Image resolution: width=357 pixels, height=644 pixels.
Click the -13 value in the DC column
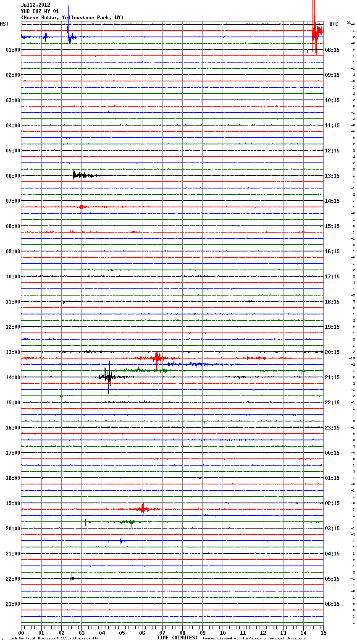point(352,358)
